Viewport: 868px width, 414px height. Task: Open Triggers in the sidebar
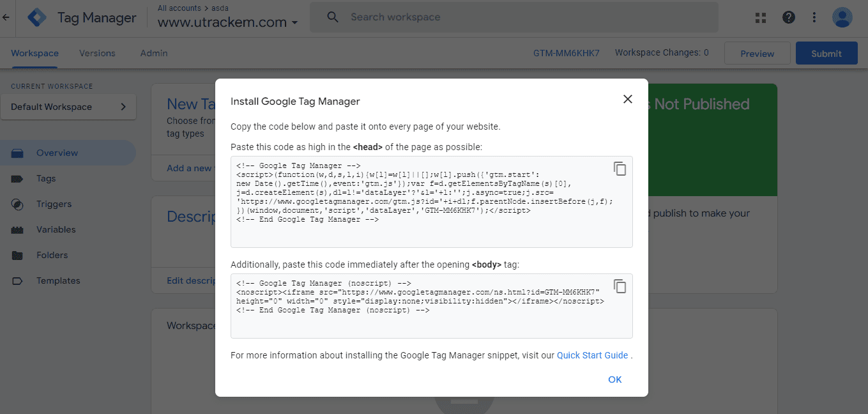(x=54, y=204)
